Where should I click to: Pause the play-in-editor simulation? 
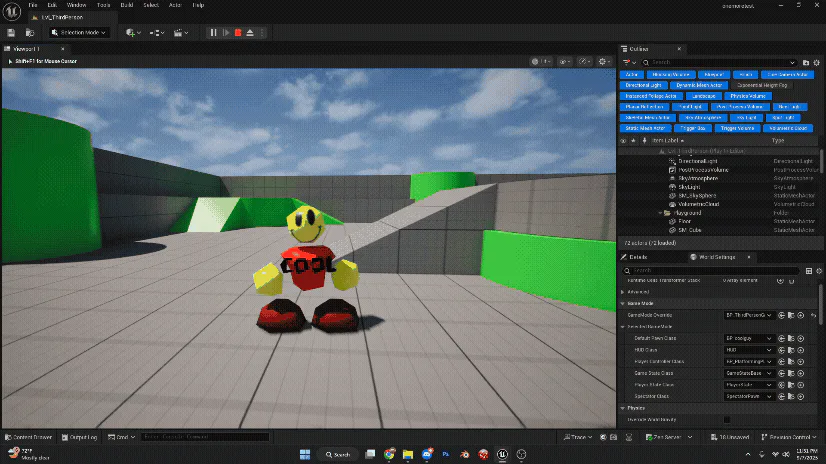click(x=213, y=33)
